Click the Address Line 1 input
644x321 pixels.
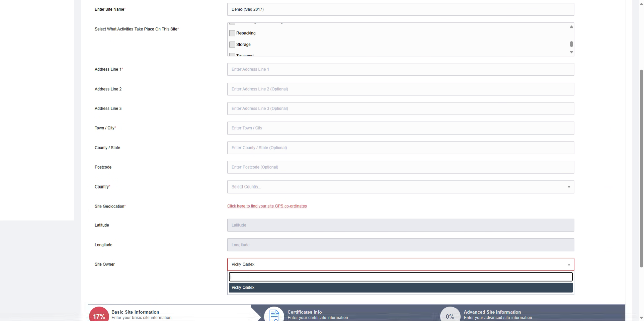(400, 69)
